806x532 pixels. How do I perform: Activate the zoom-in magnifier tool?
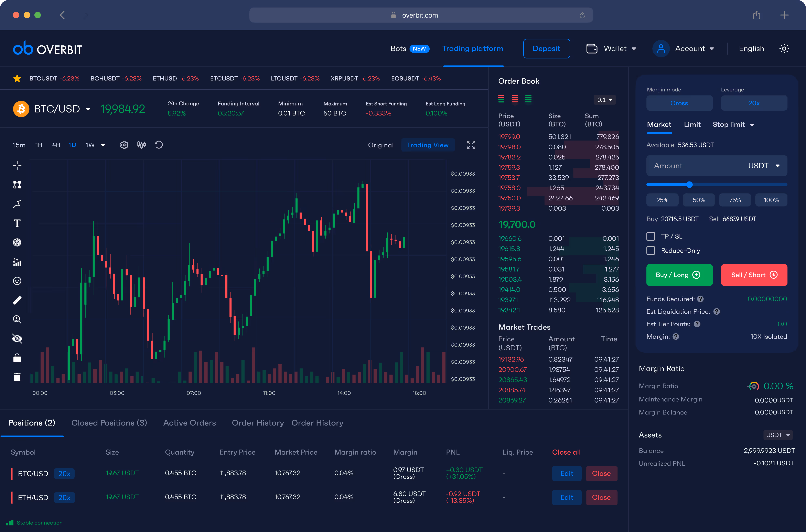click(x=17, y=319)
